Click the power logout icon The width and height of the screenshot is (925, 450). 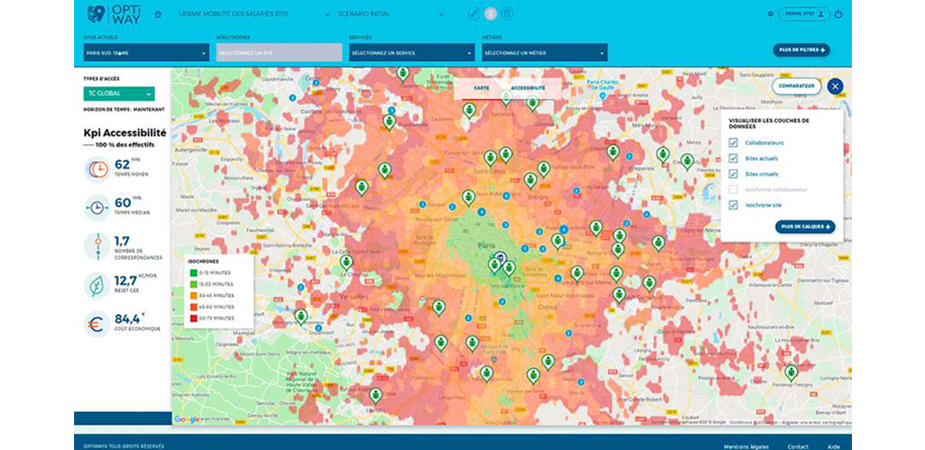[x=838, y=14]
